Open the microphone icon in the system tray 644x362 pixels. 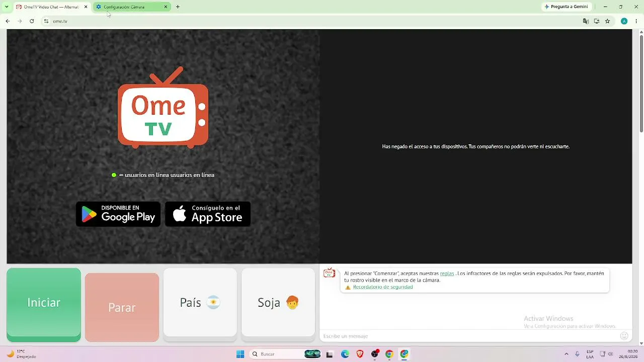point(577,354)
